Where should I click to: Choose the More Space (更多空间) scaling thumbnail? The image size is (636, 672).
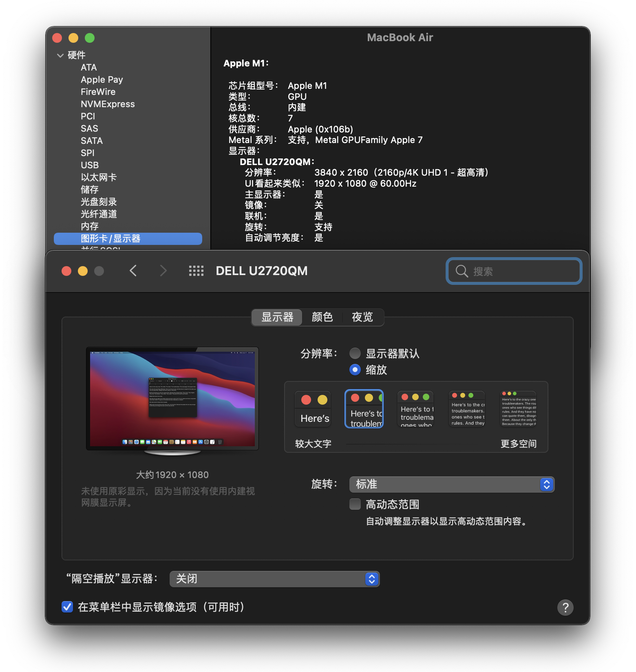(x=519, y=409)
